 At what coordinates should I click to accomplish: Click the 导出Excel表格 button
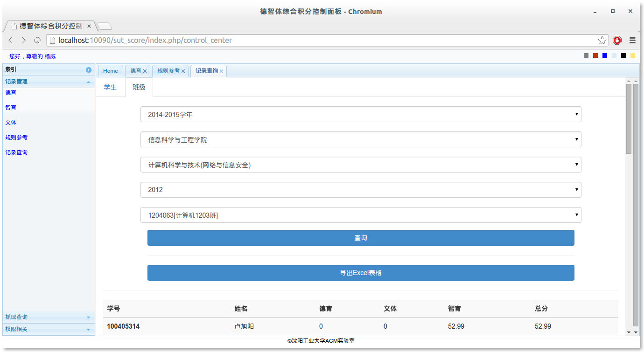point(361,273)
